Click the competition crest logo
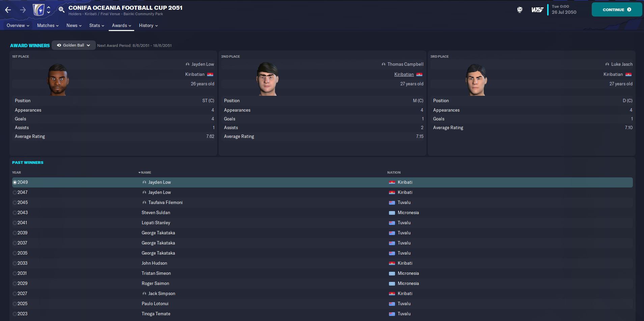 point(39,10)
